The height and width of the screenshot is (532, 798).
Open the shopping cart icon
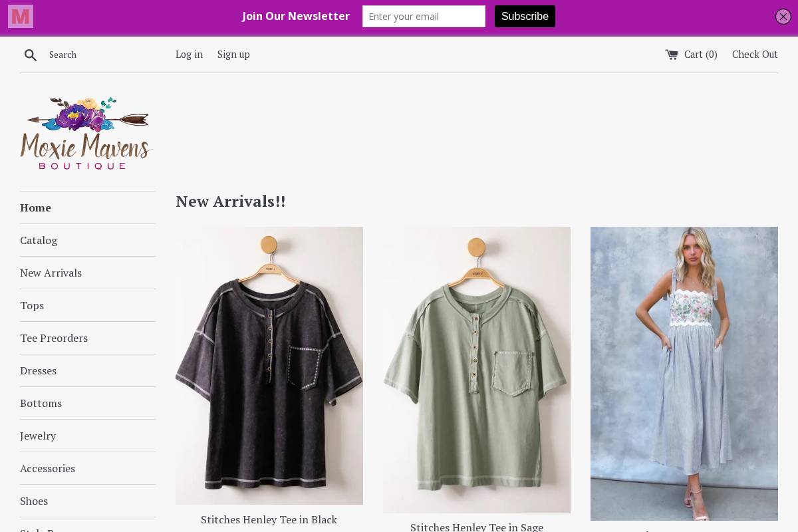coord(672,55)
